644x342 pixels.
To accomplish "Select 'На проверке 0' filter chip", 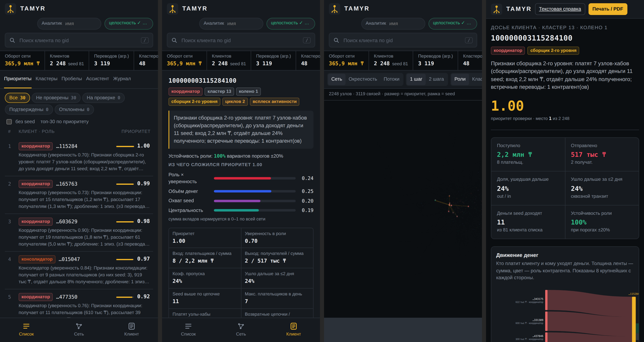I will coord(103,98).
